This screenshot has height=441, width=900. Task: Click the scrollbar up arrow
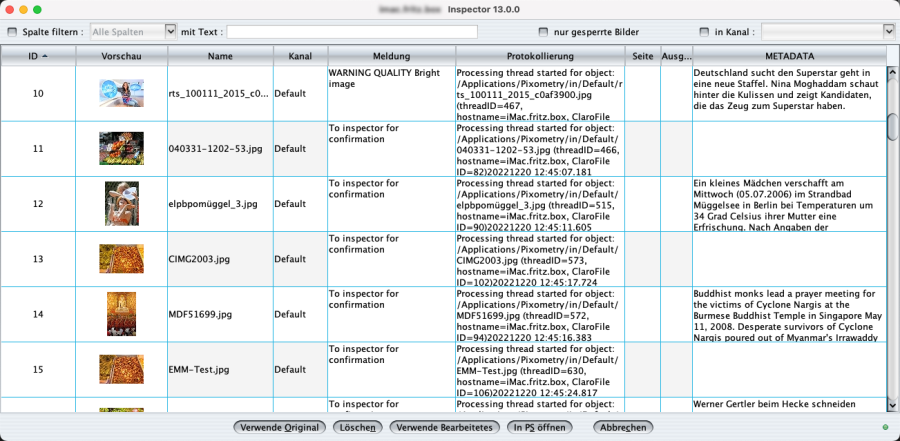click(x=893, y=72)
